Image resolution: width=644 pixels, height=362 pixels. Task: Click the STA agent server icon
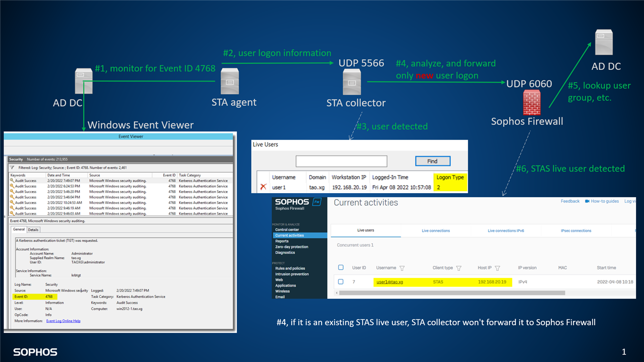tap(229, 81)
